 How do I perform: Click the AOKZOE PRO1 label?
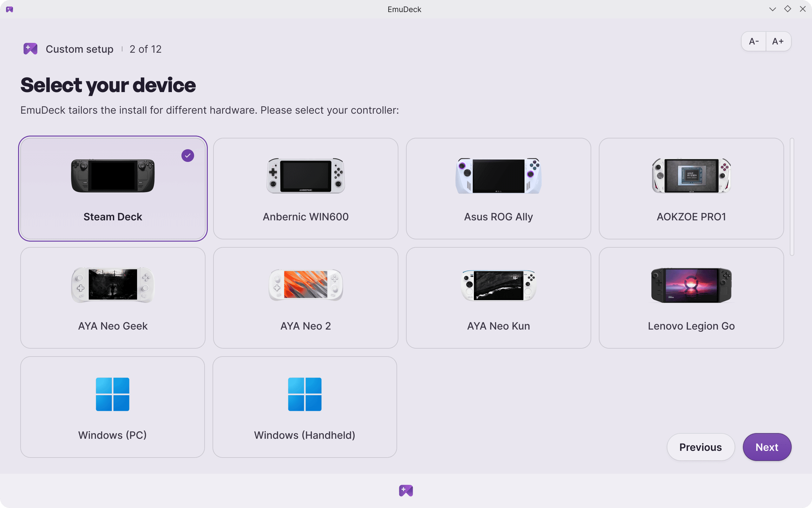tap(691, 217)
